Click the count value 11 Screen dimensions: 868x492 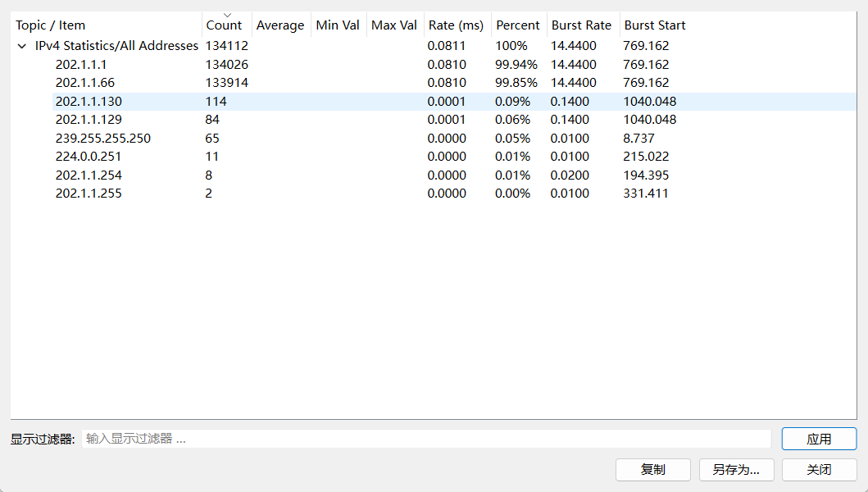[x=212, y=157]
